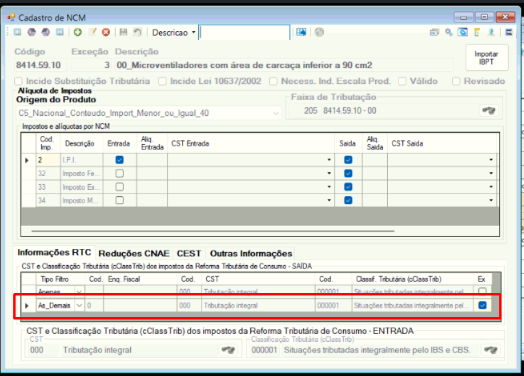
Task: Open CST Saida dropdown for I.P.I. row
Action: tap(491, 160)
